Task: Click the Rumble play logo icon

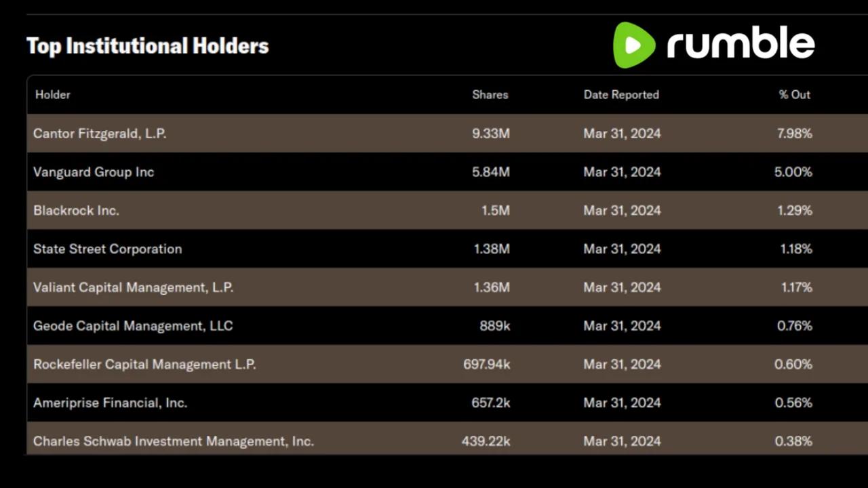Action: 633,45
